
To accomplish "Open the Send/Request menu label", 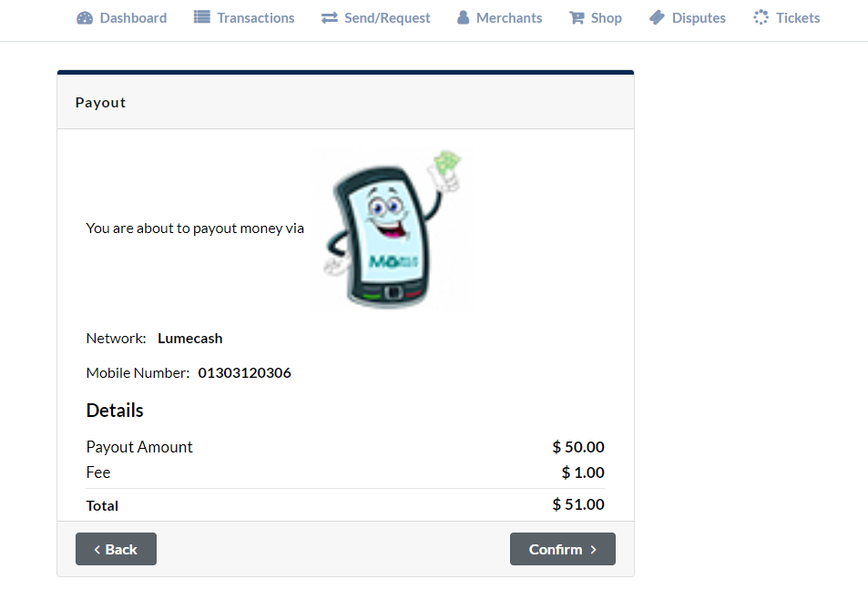I will click(387, 18).
